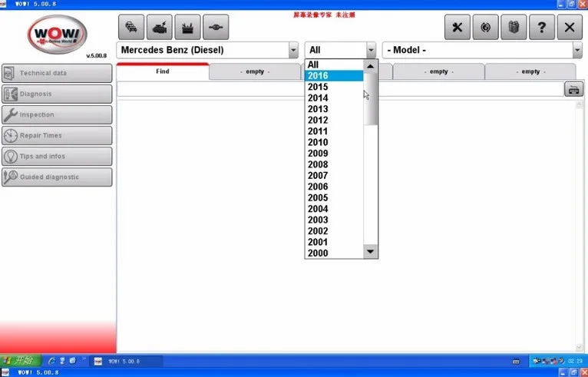This screenshot has height=377, width=588.
Task: Click the large X exit button in toolbar
Action: tap(570, 28)
